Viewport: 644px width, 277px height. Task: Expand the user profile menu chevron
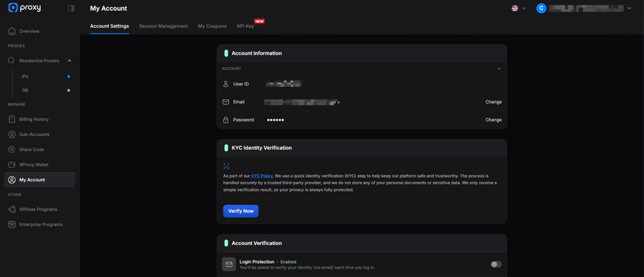629,8
